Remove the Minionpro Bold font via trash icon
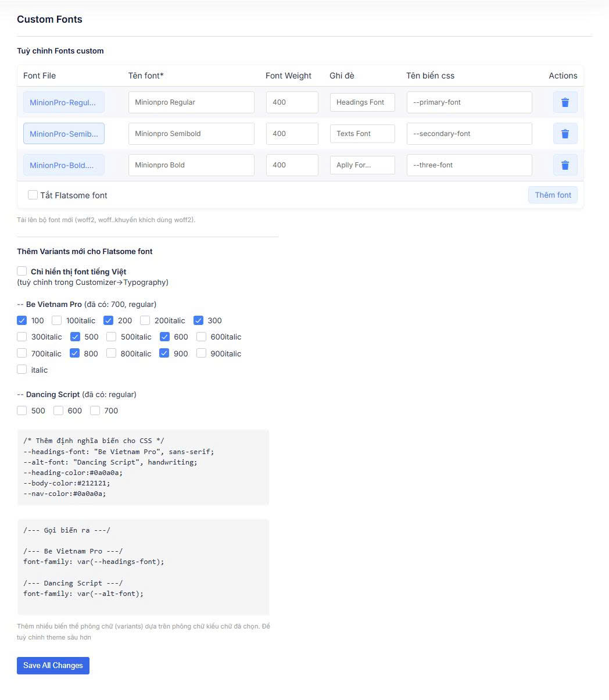This screenshot has width=609, height=700. [565, 165]
